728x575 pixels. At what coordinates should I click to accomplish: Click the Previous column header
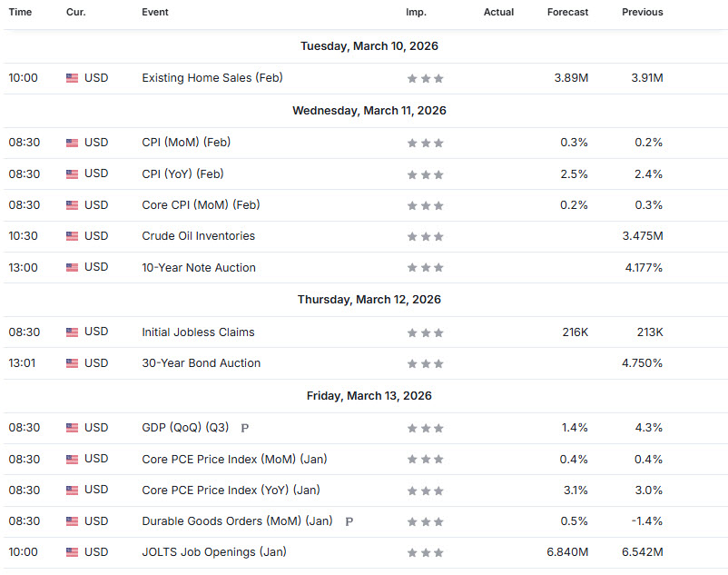point(642,13)
